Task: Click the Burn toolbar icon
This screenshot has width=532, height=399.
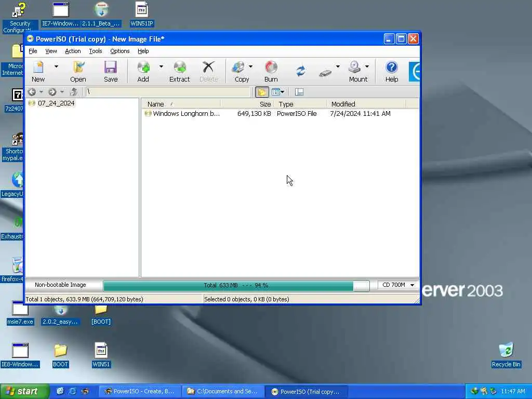Action: click(271, 71)
